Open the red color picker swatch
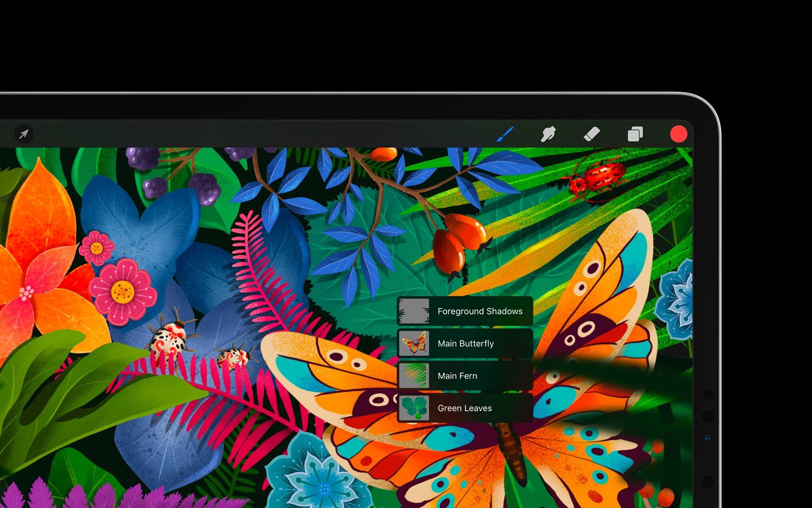The width and height of the screenshot is (812, 508). 679,134
